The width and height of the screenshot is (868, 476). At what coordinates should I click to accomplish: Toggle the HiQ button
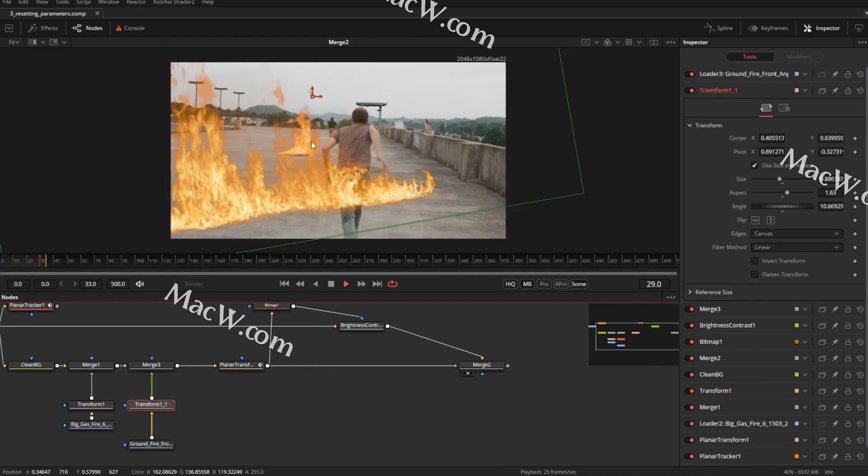pyautogui.click(x=510, y=284)
